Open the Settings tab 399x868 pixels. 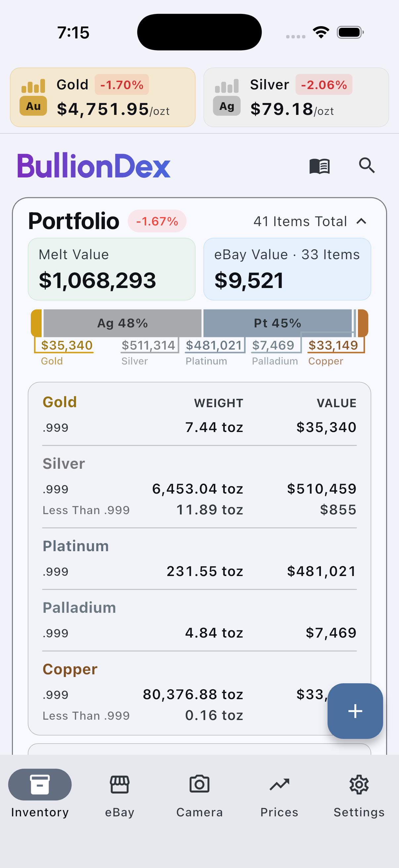(359, 794)
